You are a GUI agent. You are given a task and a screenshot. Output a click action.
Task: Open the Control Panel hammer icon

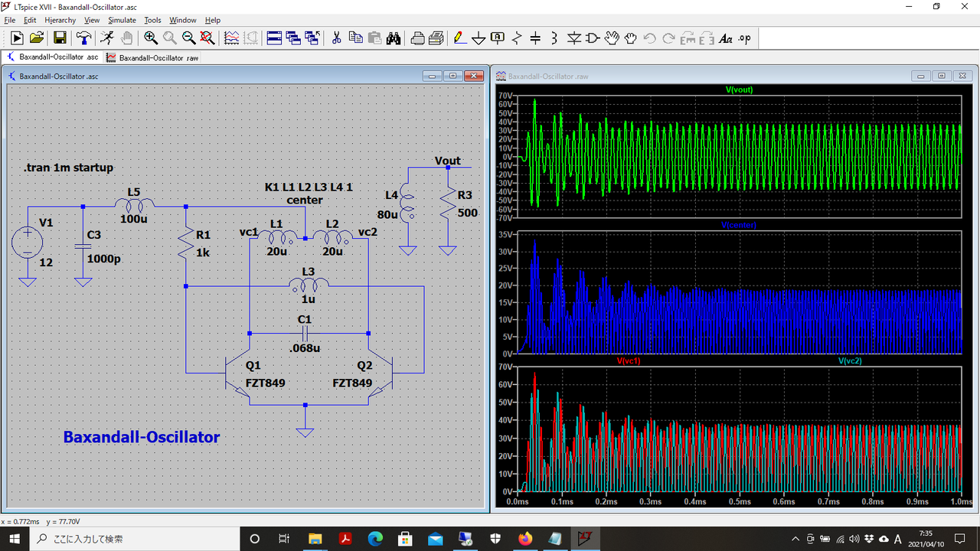(83, 37)
